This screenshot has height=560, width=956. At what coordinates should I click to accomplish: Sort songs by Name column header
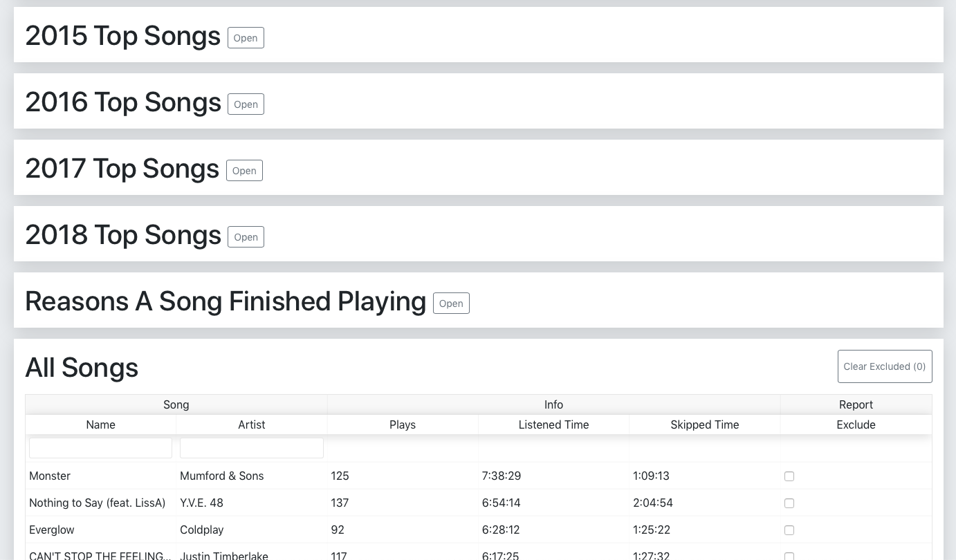pyautogui.click(x=100, y=424)
